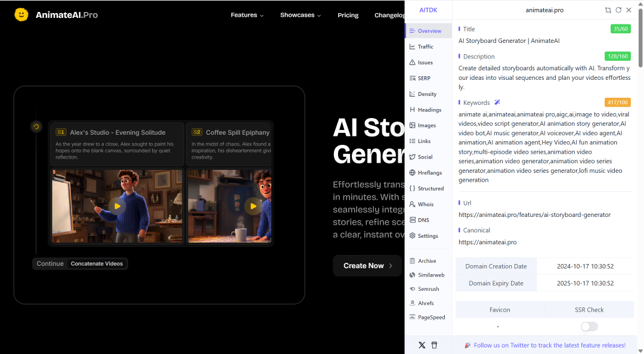Screen dimensions: 644x354
Task: Click the magic wand icon beside Keywords
Action: click(x=497, y=103)
